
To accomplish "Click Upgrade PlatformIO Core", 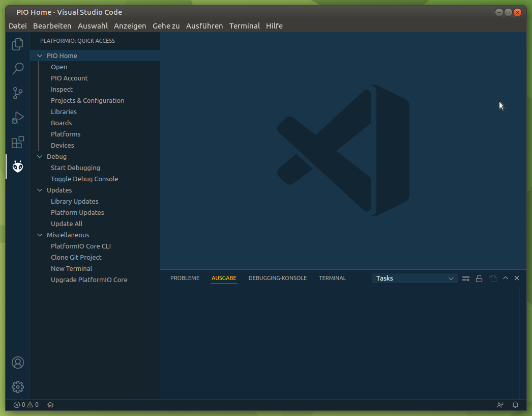I will (89, 280).
